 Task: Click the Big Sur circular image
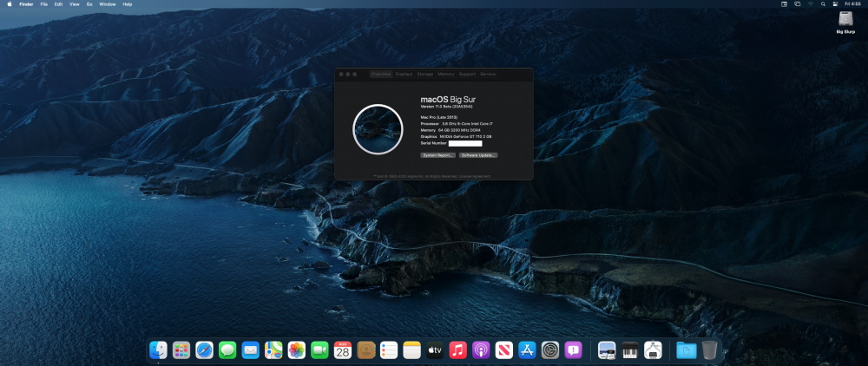coord(378,129)
